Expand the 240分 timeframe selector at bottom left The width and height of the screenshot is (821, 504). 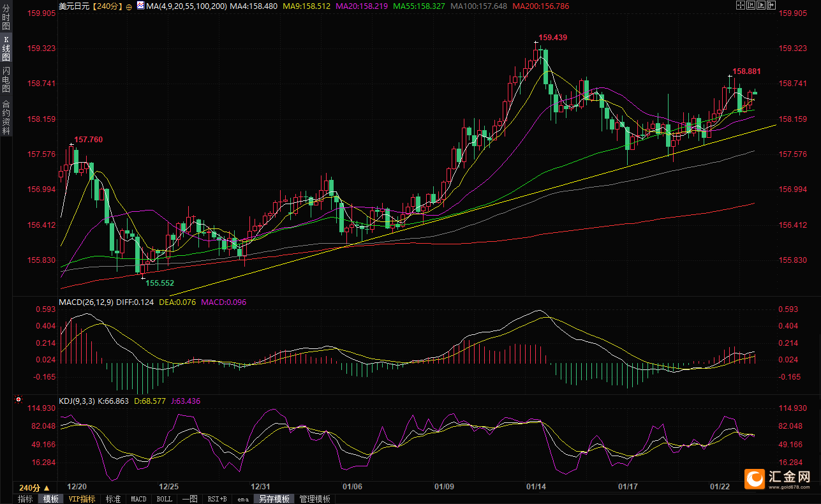point(34,487)
